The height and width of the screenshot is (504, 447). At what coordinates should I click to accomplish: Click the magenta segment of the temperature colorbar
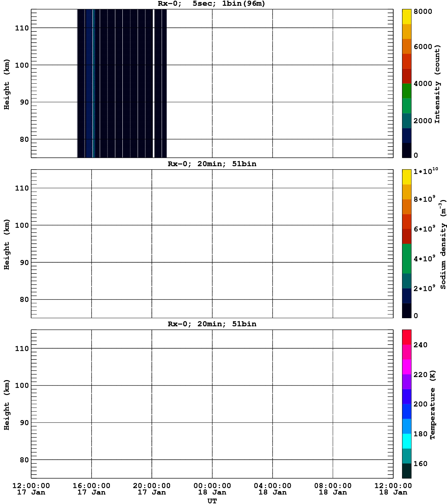click(406, 367)
